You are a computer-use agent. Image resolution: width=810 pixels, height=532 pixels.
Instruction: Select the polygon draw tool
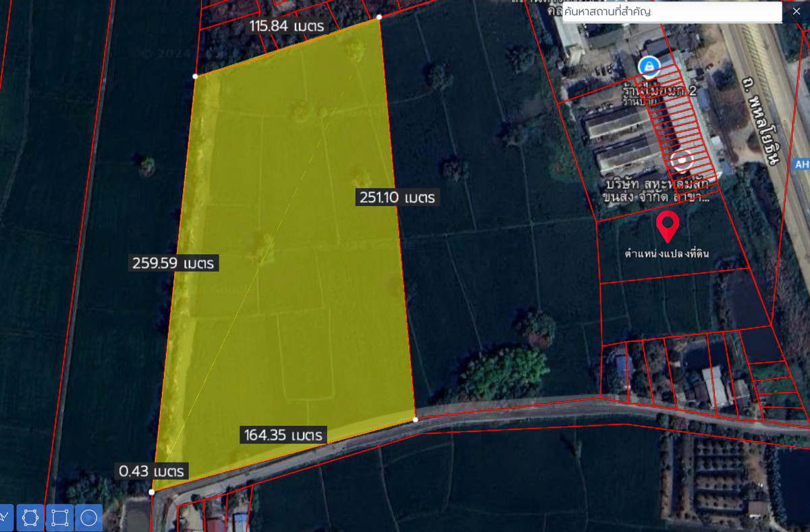click(30, 518)
